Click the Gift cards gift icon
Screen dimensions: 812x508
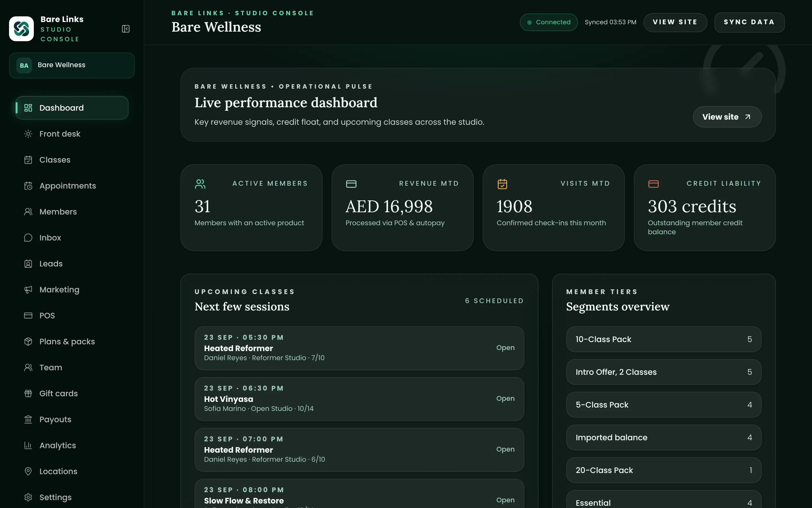pyautogui.click(x=28, y=393)
